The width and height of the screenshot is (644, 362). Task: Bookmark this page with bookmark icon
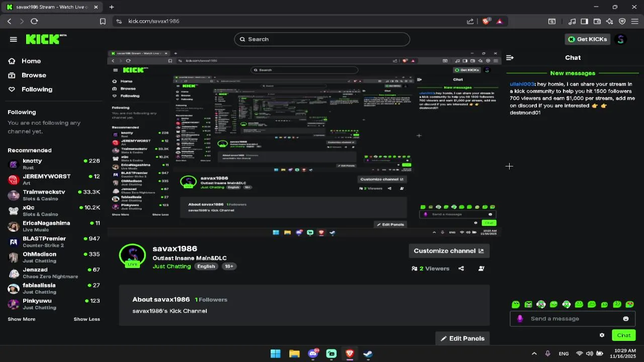(103, 21)
